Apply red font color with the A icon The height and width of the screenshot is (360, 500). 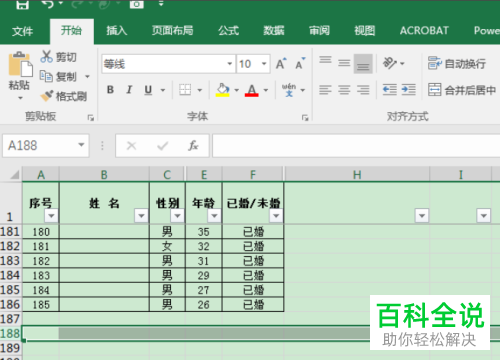point(252,90)
